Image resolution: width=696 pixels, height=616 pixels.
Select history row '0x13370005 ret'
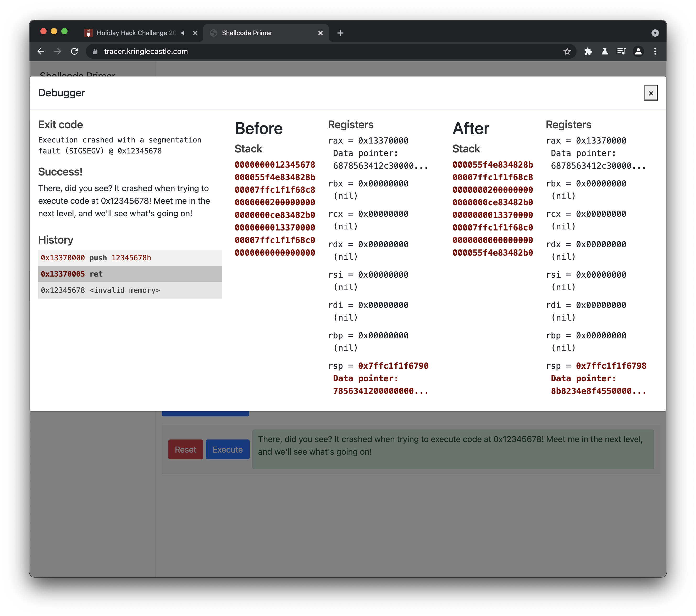click(130, 274)
